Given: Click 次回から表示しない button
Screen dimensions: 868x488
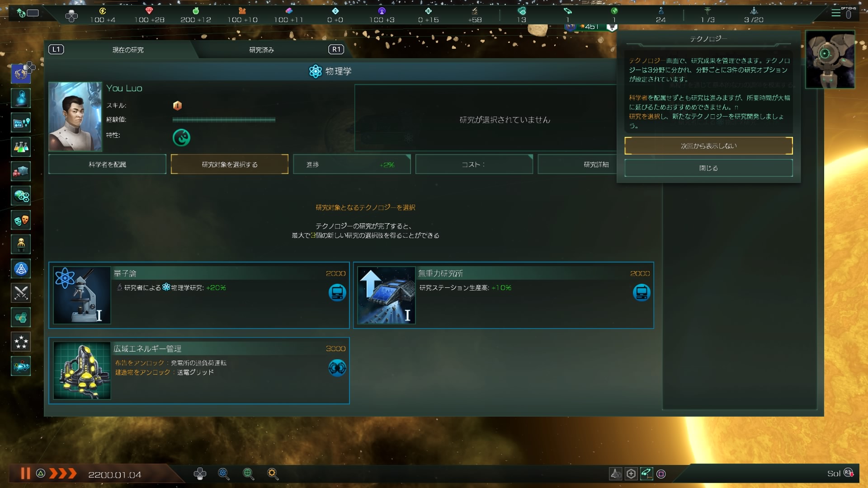Looking at the screenshot, I should tap(708, 146).
